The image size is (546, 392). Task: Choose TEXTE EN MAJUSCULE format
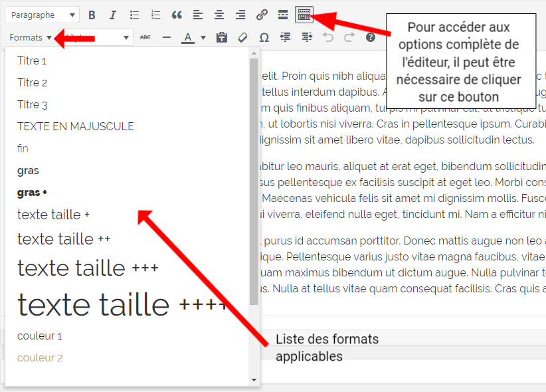tap(75, 126)
